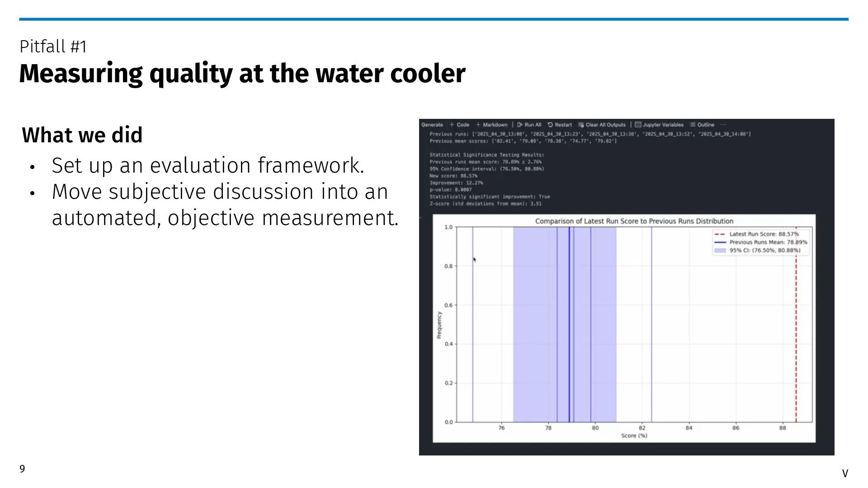Click the 95% CI legend color swatch
868x488 pixels.
click(720, 250)
